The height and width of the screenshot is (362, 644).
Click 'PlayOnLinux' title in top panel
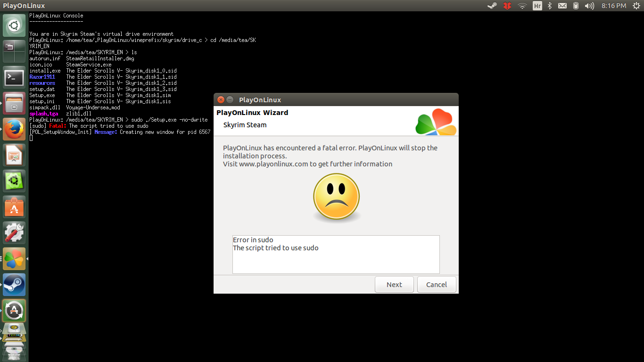pyautogui.click(x=24, y=6)
